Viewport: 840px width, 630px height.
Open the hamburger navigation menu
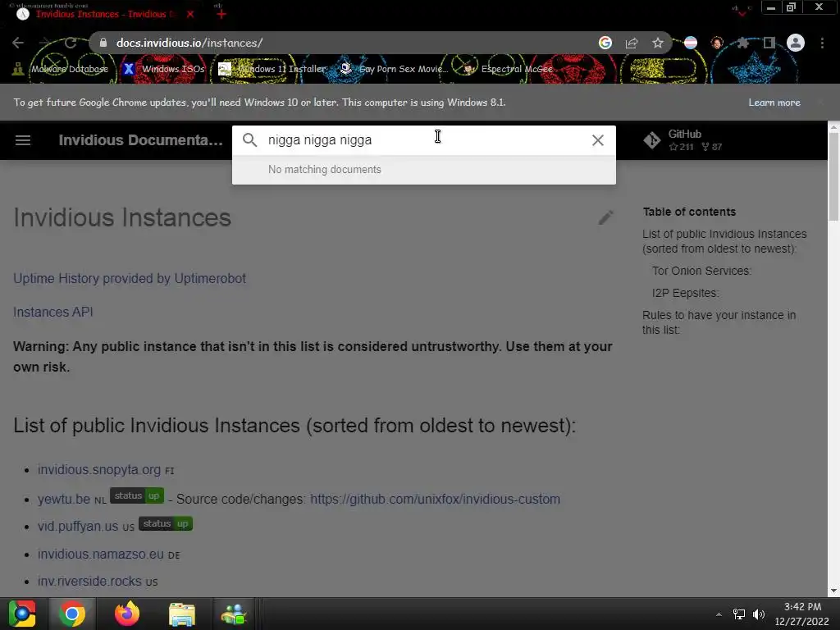click(22, 140)
